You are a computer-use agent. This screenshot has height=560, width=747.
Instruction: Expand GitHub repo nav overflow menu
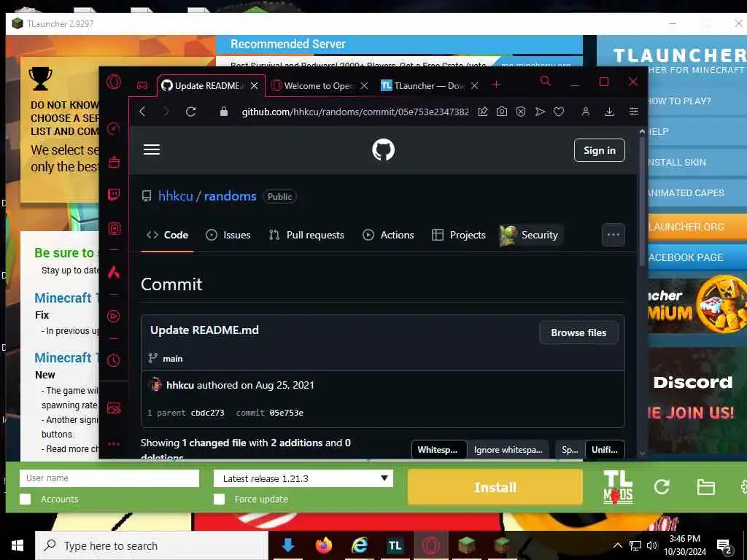613,235
